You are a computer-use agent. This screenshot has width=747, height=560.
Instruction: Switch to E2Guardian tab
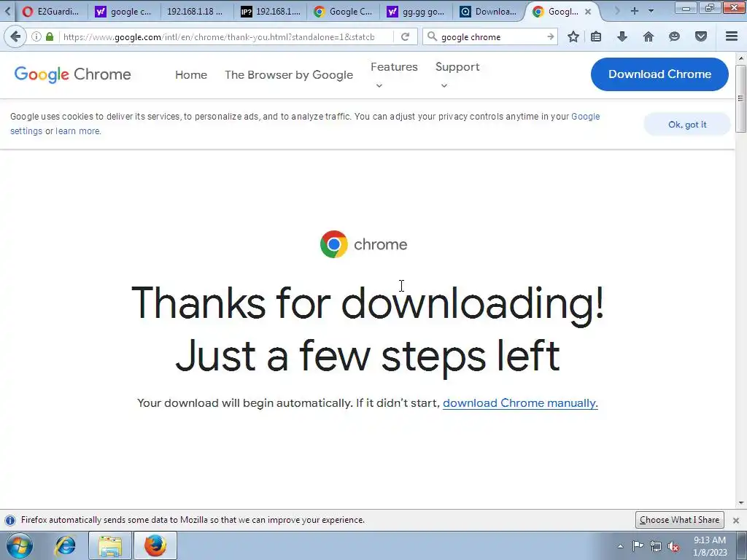[52, 12]
